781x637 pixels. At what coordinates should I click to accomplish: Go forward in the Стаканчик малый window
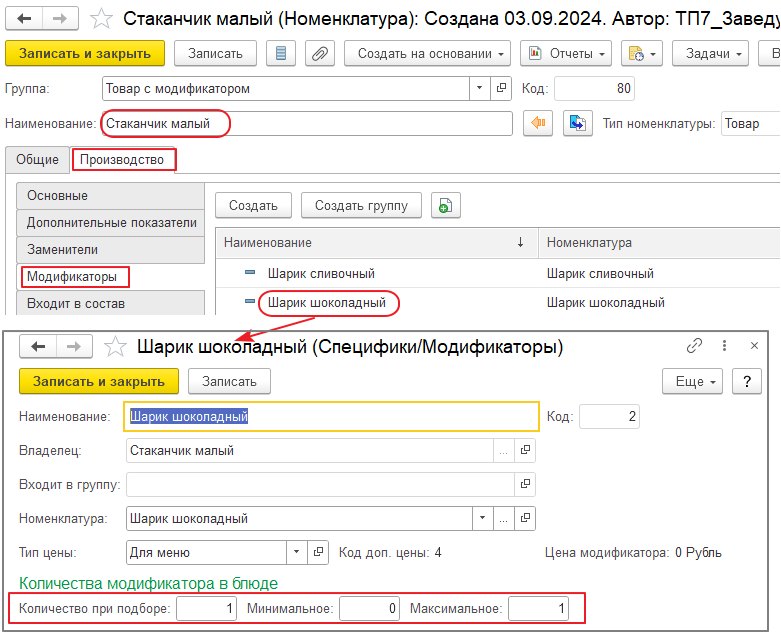pos(60,19)
